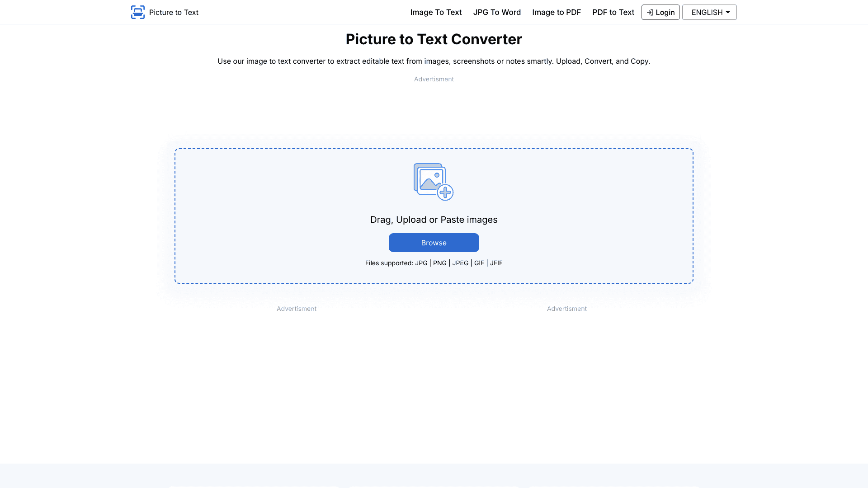Click the plus symbol on the upload graphic
This screenshot has height=488, width=868.
pyautogui.click(x=446, y=192)
